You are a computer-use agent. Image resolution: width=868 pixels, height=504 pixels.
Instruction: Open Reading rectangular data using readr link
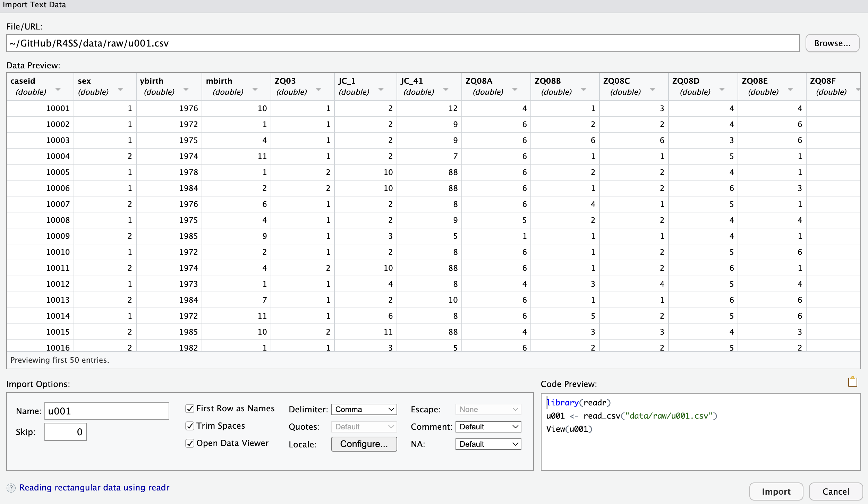point(94,488)
